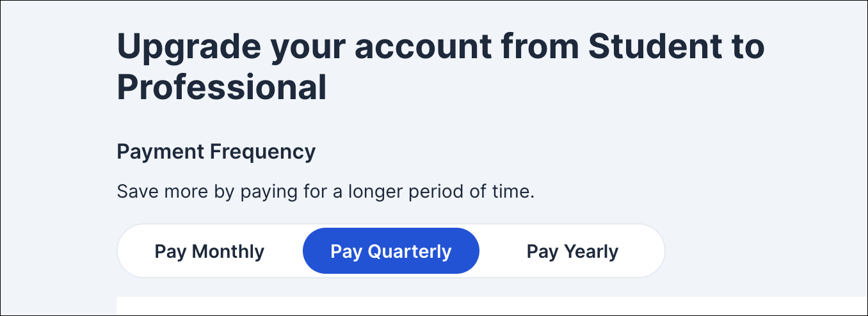Choose the Pay Quarterly billing option
This screenshot has width=868, height=316.
pos(390,251)
